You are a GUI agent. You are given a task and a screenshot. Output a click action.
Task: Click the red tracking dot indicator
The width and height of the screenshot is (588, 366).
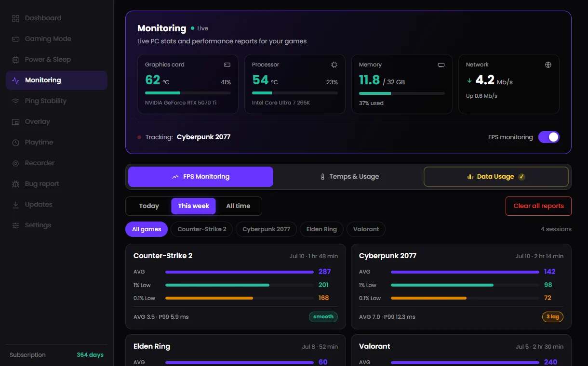(x=139, y=137)
